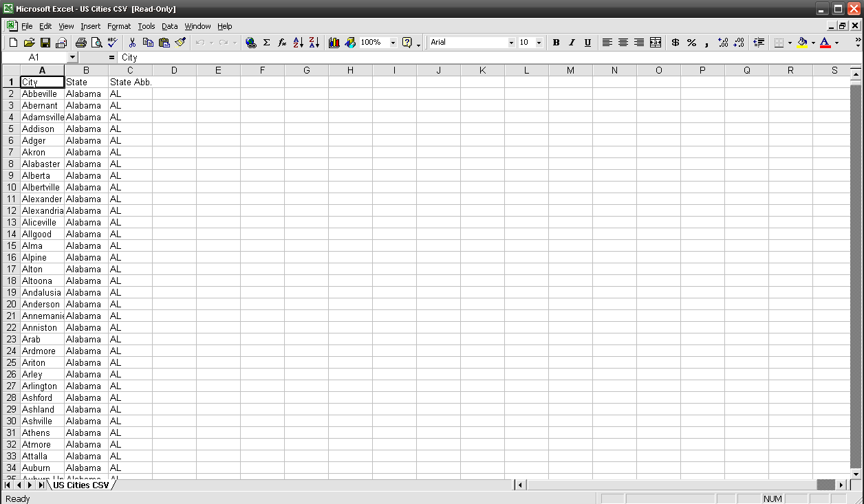Merge and center the selected cells

pyautogui.click(x=656, y=43)
